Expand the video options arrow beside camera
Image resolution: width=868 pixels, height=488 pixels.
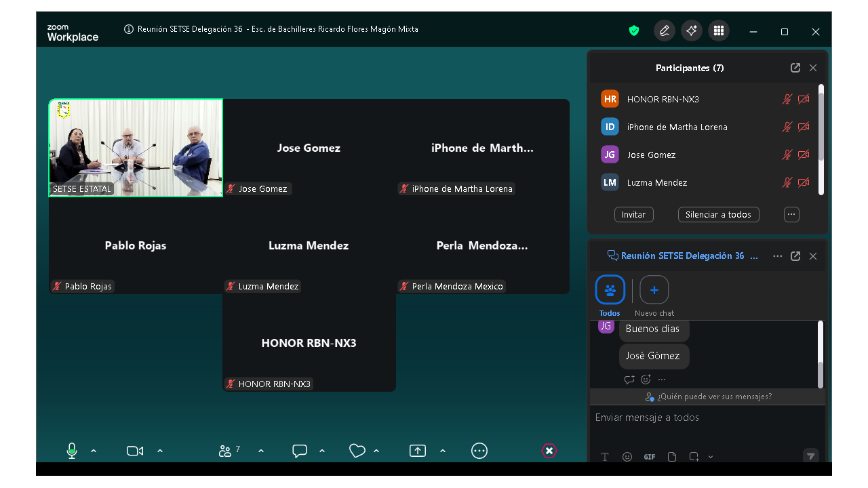[160, 451]
